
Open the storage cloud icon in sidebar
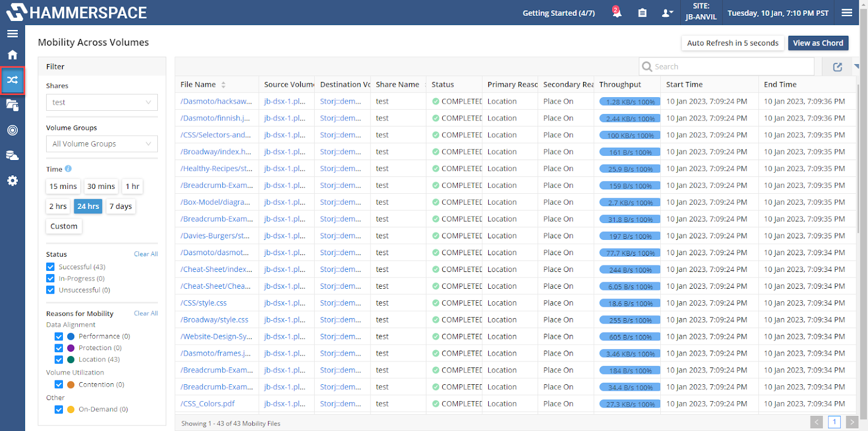(12, 156)
